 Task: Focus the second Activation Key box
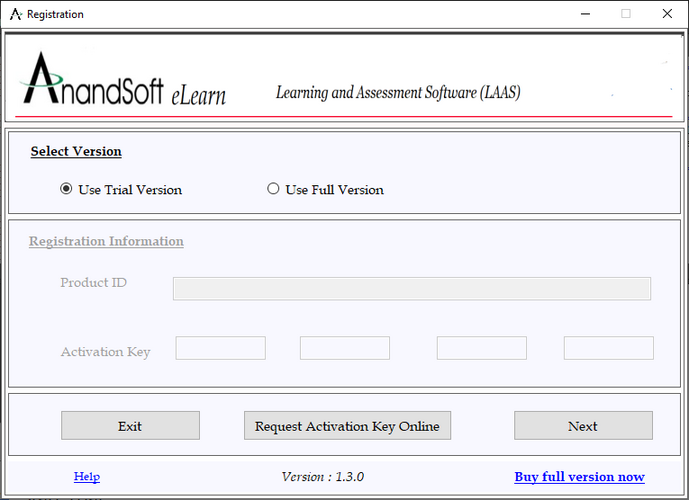click(x=344, y=348)
